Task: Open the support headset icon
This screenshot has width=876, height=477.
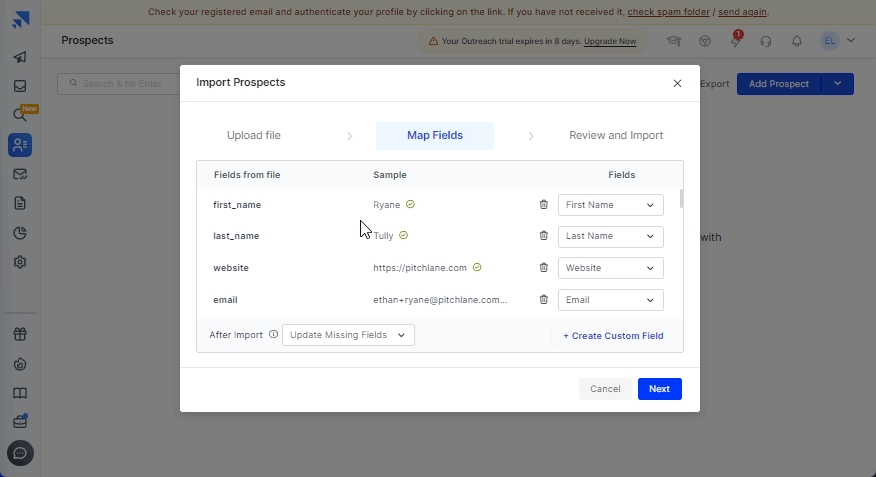Action: tap(766, 41)
